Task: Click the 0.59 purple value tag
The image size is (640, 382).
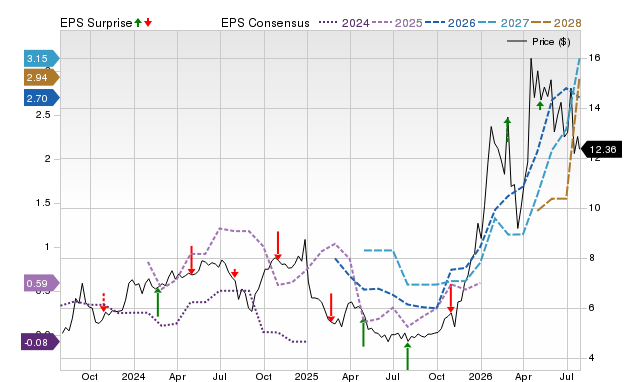Action: click(41, 283)
